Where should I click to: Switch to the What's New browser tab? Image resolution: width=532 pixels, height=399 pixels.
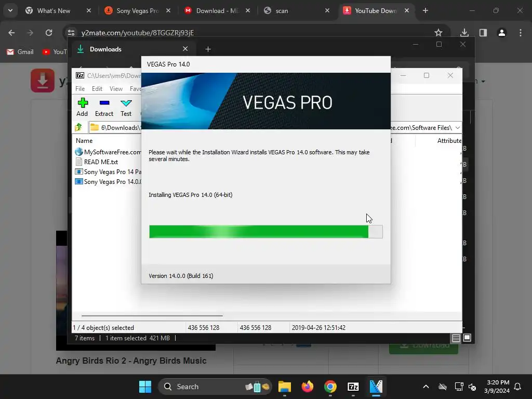(x=58, y=10)
